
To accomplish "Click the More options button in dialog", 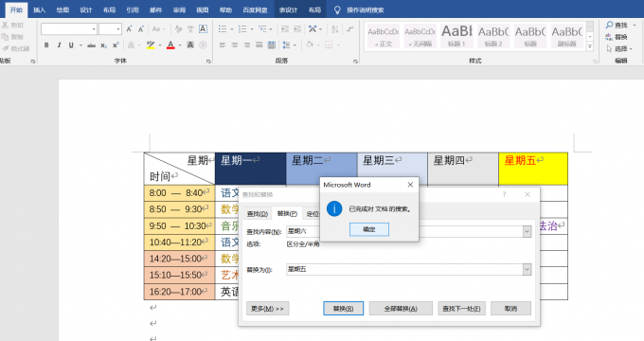I will click(x=267, y=309).
